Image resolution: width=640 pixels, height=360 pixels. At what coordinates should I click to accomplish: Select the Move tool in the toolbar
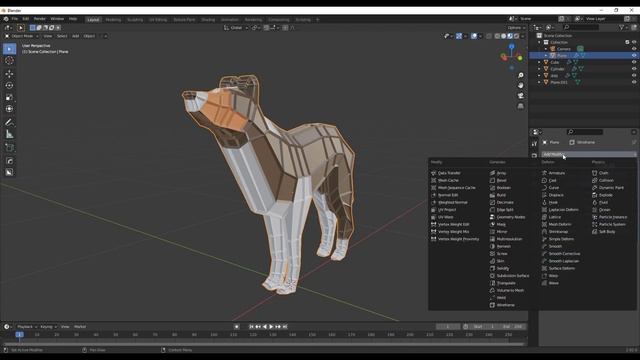(9, 74)
